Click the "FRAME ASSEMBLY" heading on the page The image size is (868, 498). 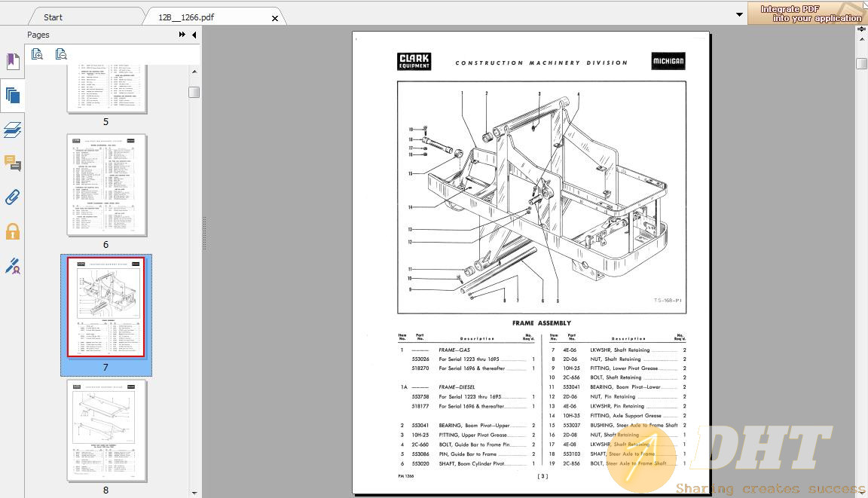(542, 323)
